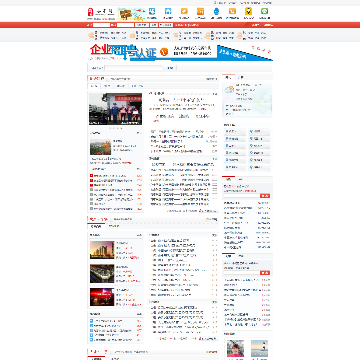Click the weather cloud icon in sidebar widget

point(229,89)
